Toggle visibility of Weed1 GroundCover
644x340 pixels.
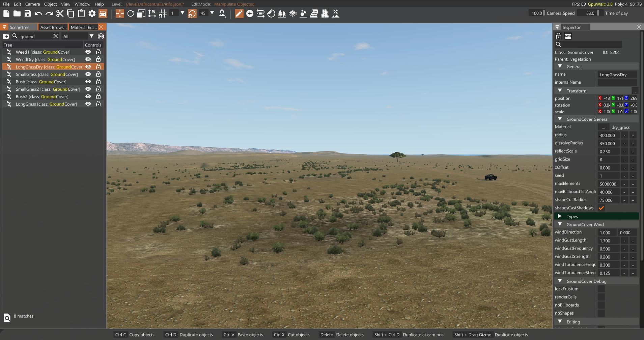click(x=88, y=52)
